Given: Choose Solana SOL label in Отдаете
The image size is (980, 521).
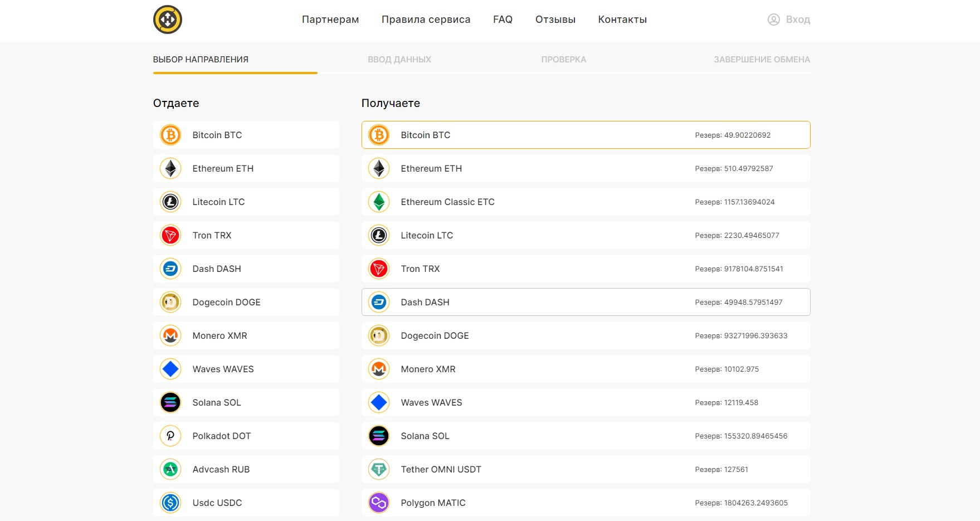Looking at the screenshot, I should (217, 402).
